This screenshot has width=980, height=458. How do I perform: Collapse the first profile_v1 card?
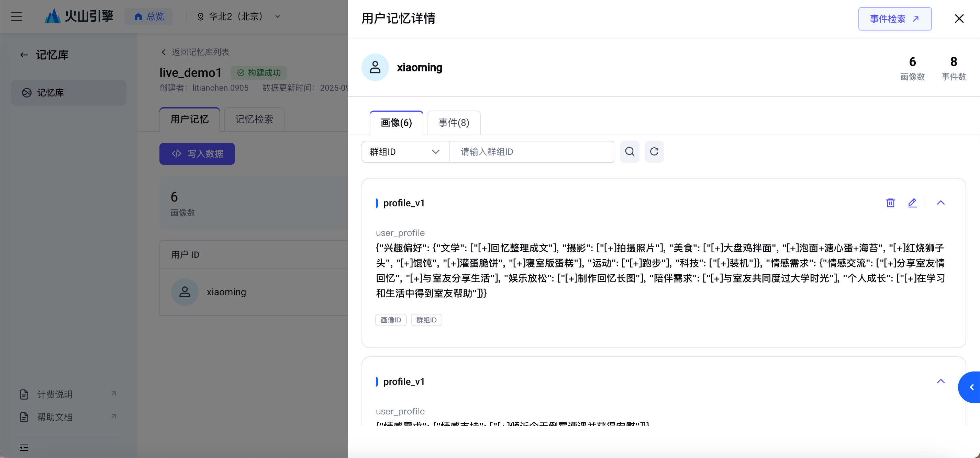point(940,203)
